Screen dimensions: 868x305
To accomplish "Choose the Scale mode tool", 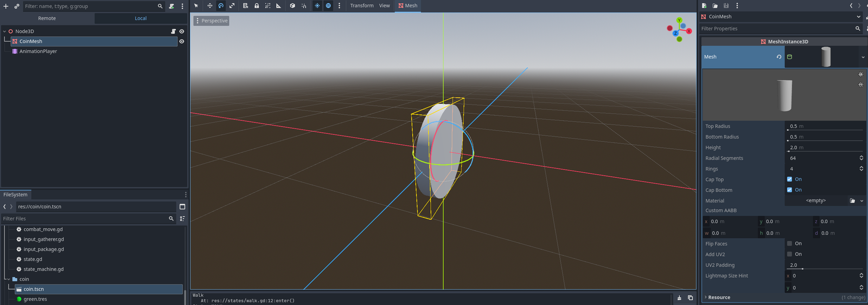I will [x=232, y=6].
